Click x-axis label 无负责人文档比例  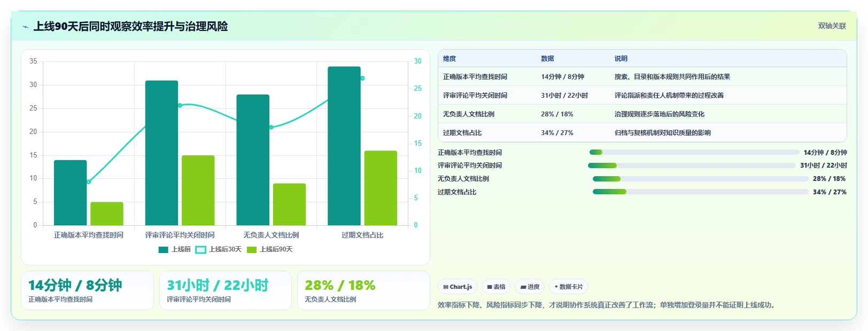271,235
